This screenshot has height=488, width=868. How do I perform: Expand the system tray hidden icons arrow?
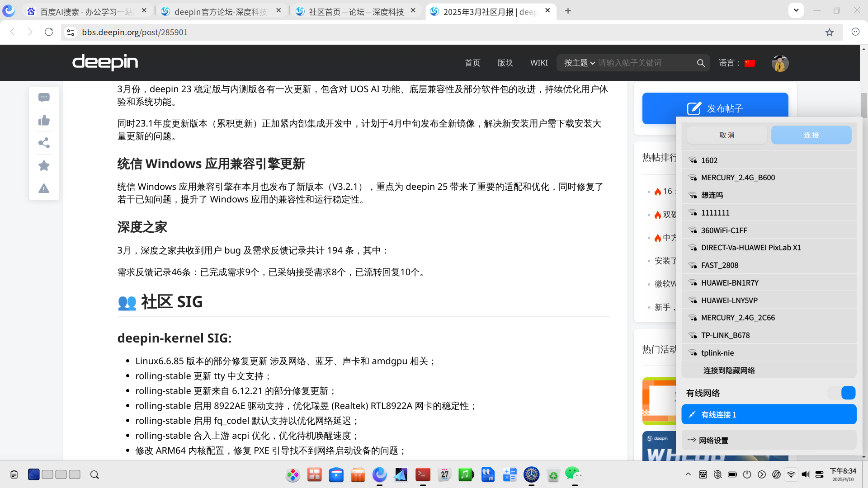pyautogui.click(x=688, y=474)
